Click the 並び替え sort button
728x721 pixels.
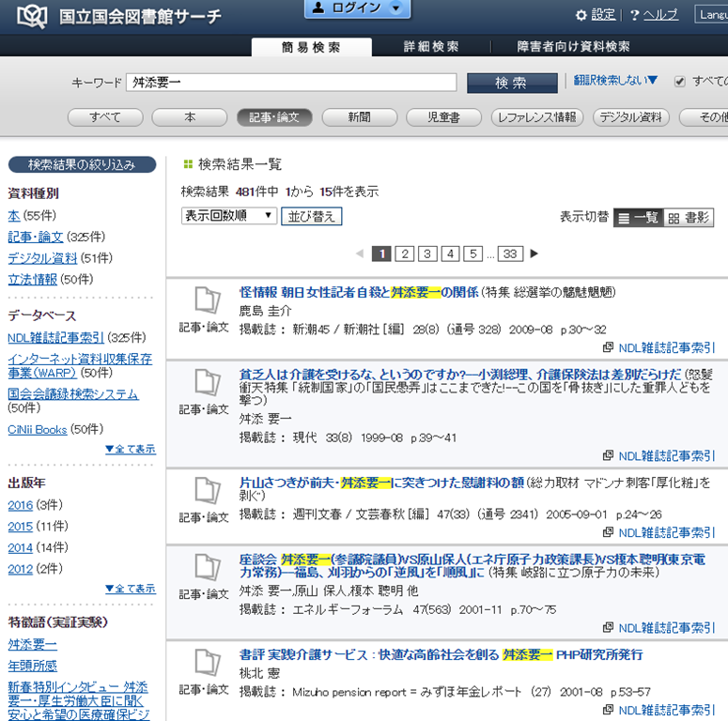coord(311,217)
